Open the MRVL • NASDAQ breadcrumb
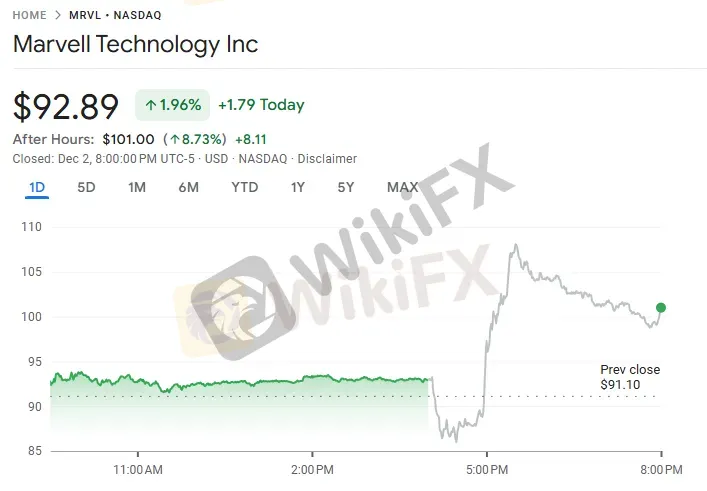 (x=115, y=16)
